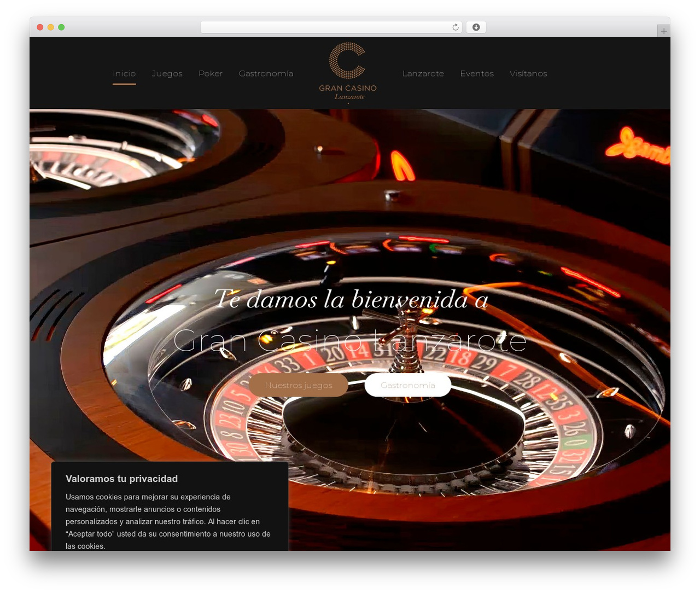The height and width of the screenshot is (593, 700).
Task: Open the Eventos menu item
Action: tap(477, 73)
